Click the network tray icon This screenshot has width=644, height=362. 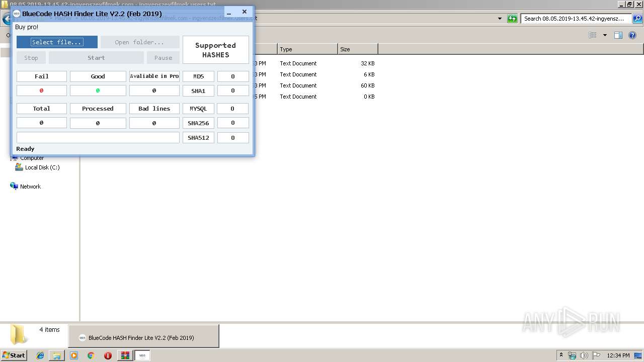click(x=572, y=355)
